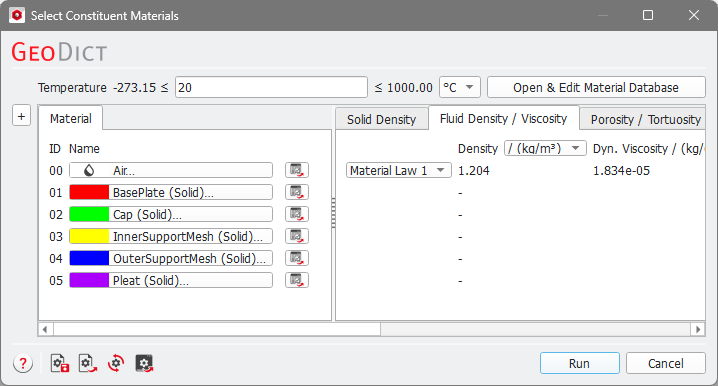
Task: Open help via the question mark icon
Action: [23, 364]
